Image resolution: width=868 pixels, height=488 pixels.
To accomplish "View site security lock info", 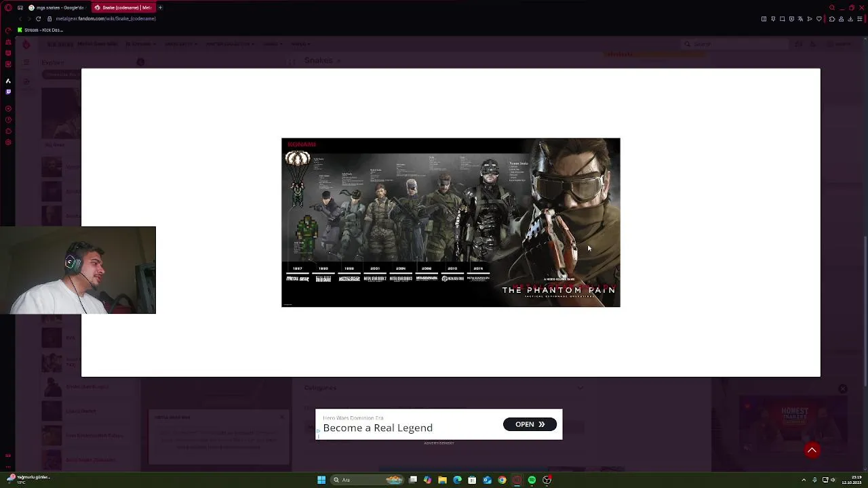I will click(50, 19).
